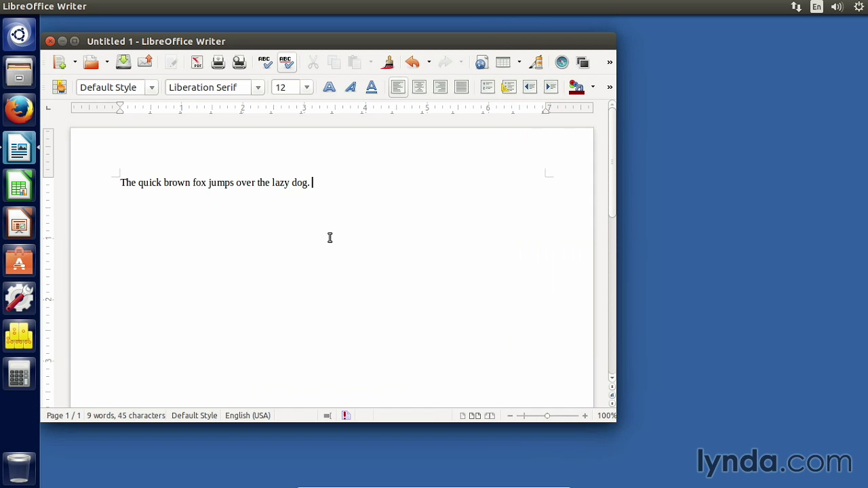Image resolution: width=868 pixels, height=488 pixels.
Task: Click the Open file folder icon
Action: pyautogui.click(x=91, y=62)
